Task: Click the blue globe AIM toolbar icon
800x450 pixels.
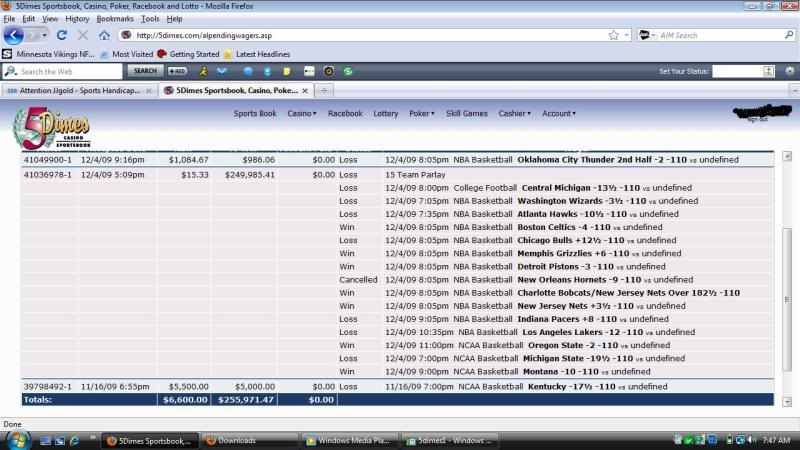Action: coord(248,71)
